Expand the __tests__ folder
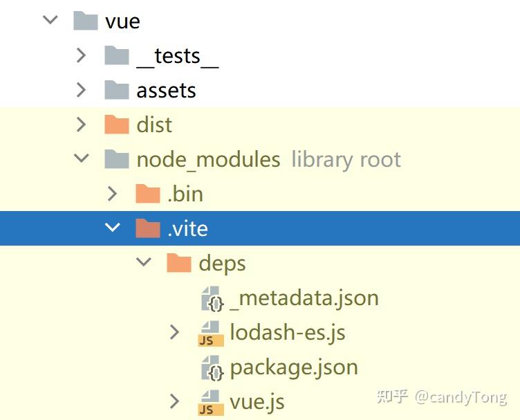 pos(82,55)
